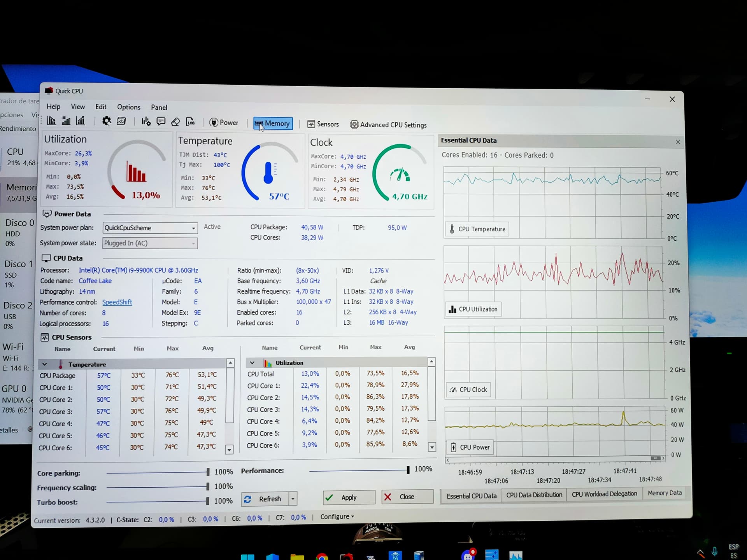Switch to Memory Data tab
This screenshot has width=747, height=560.
click(x=665, y=493)
